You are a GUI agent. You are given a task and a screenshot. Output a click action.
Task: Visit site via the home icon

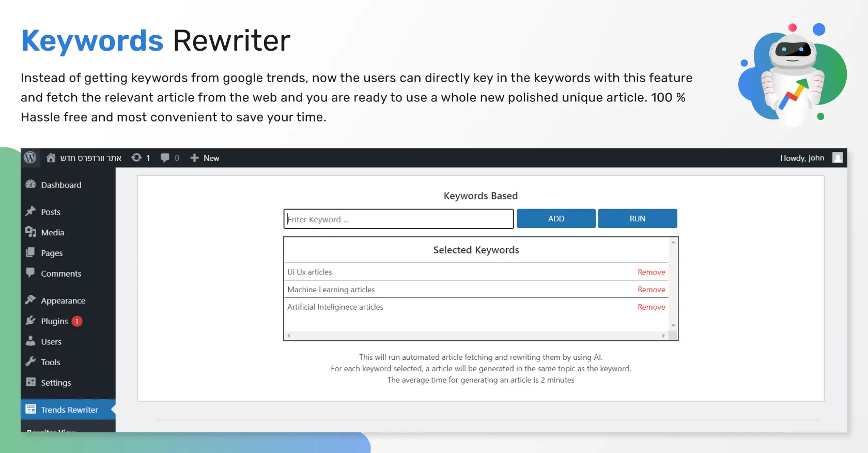pyautogui.click(x=51, y=158)
